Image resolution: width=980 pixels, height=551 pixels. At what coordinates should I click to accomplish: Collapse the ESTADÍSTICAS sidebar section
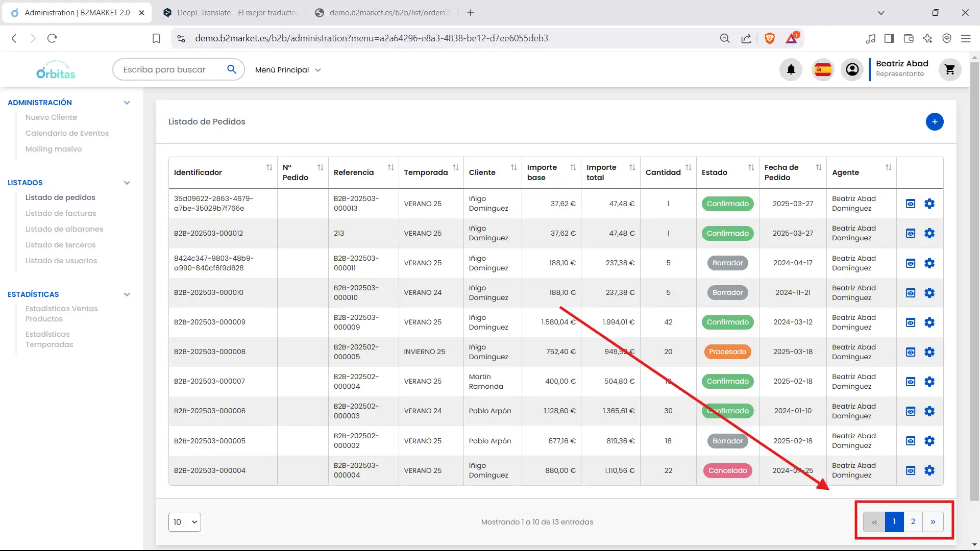tap(127, 294)
